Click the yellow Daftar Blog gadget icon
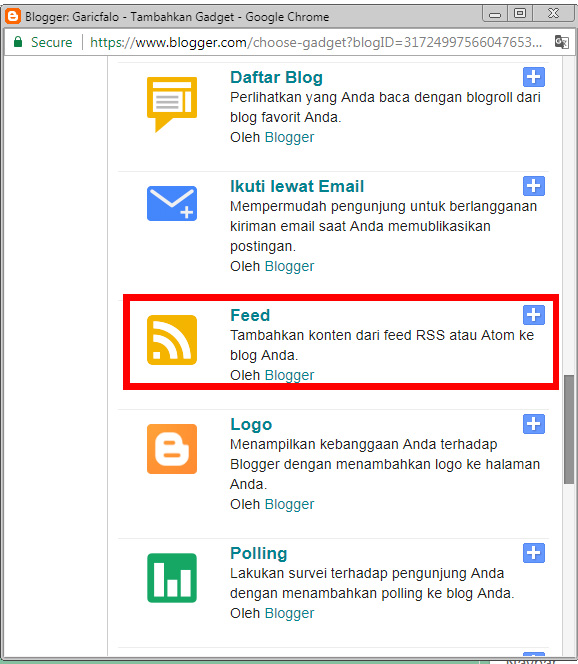578x664 pixels. pos(172,104)
